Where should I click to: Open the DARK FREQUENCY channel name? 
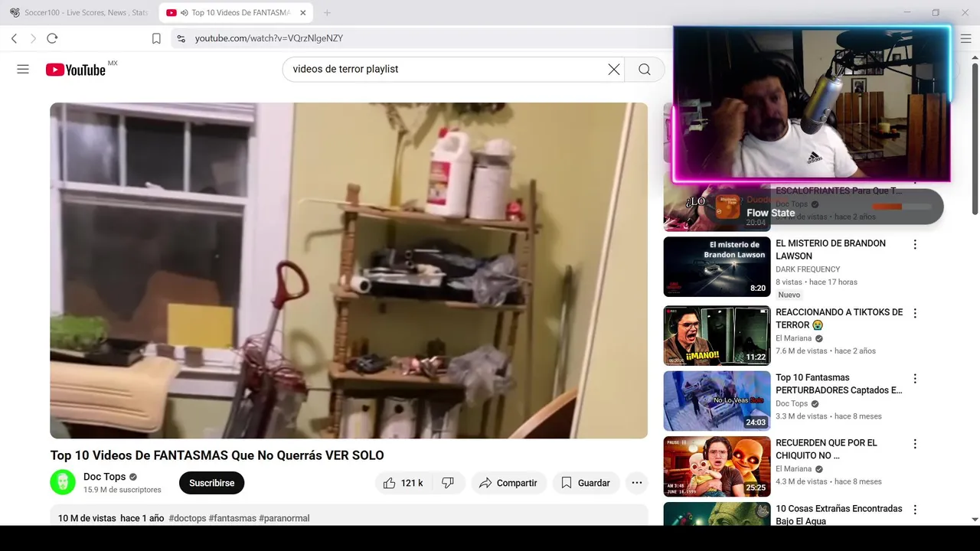(808, 269)
